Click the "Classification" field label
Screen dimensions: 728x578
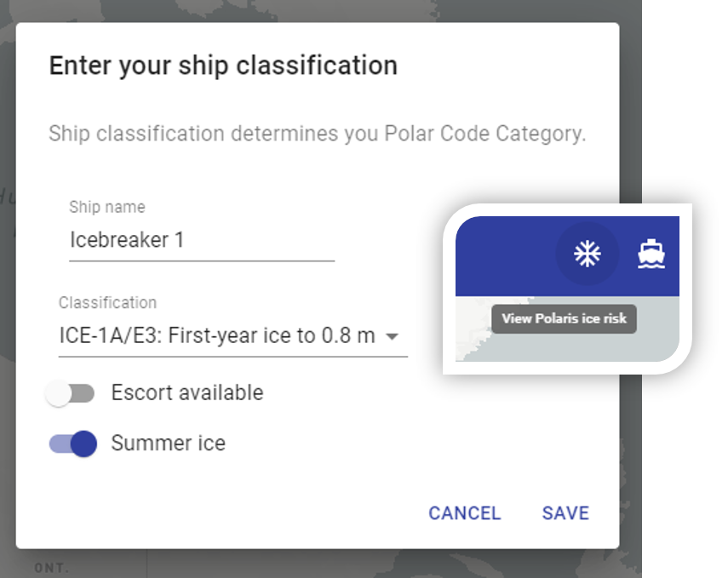[x=107, y=302]
